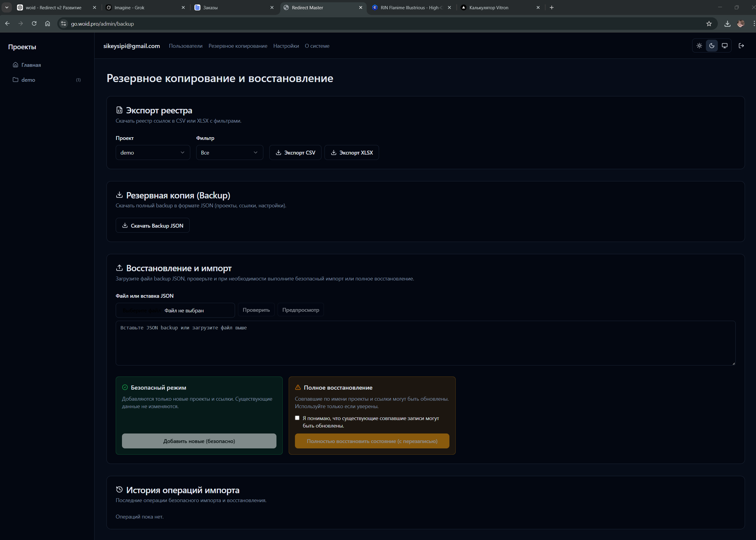756x540 pixels.
Task: Tick the overwrite confirmation checkbox
Action: (297, 418)
